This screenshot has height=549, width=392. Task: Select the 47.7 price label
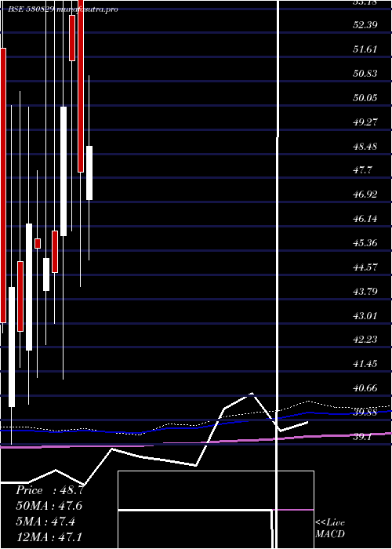[362, 170]
